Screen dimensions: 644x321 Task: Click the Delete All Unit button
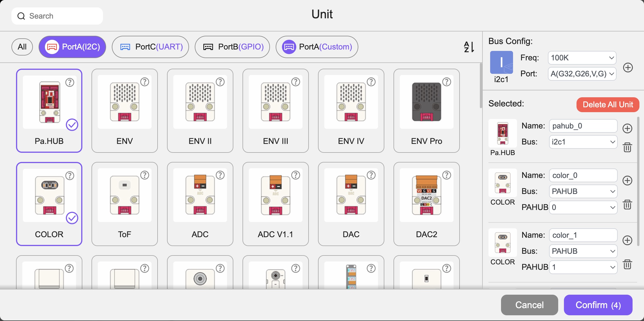click(608, 105)
